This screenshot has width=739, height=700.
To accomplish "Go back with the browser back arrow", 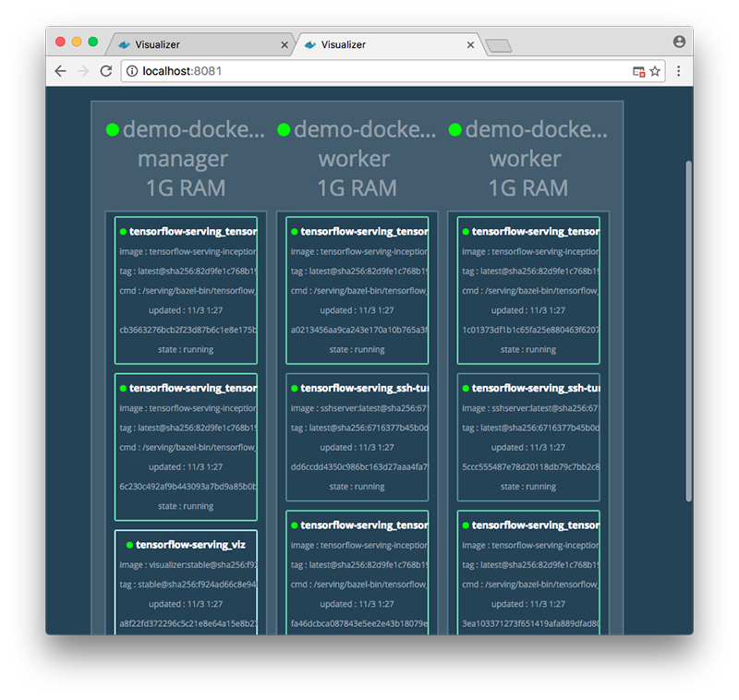I will pyautogui.click(x=60, y=71).
